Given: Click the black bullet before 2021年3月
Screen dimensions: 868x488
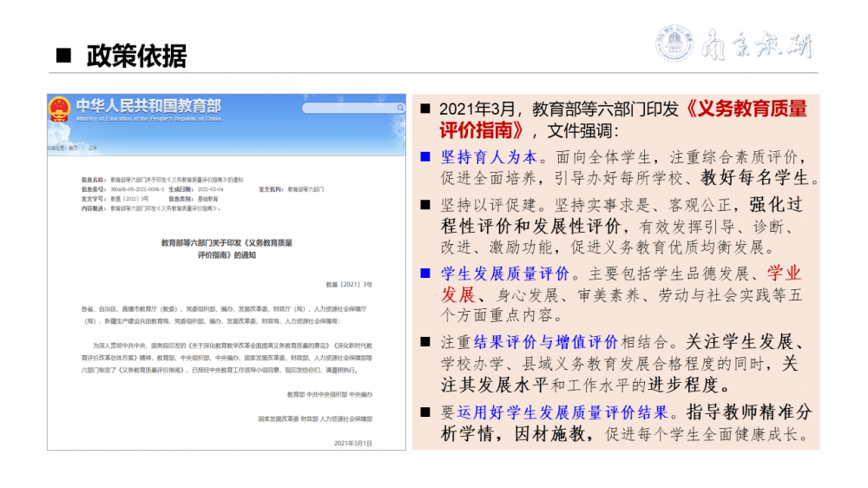Looking at the screenshot, I should click(x=425, y=109).
